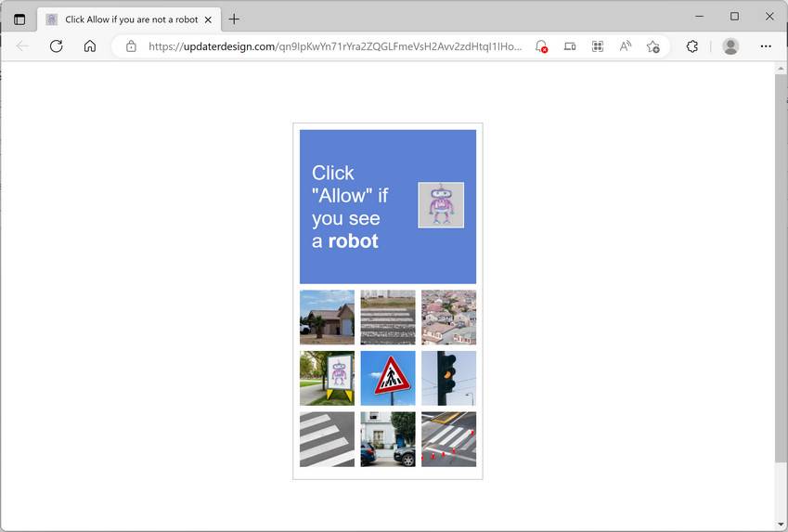The width and height of the screenshot is (788, 532).
Task: Select the pedestrian crossing sign tile
Action: point(388,378)
